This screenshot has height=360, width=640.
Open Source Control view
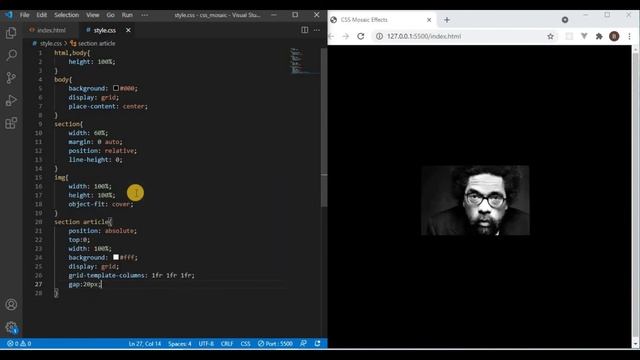pos(11,78)
